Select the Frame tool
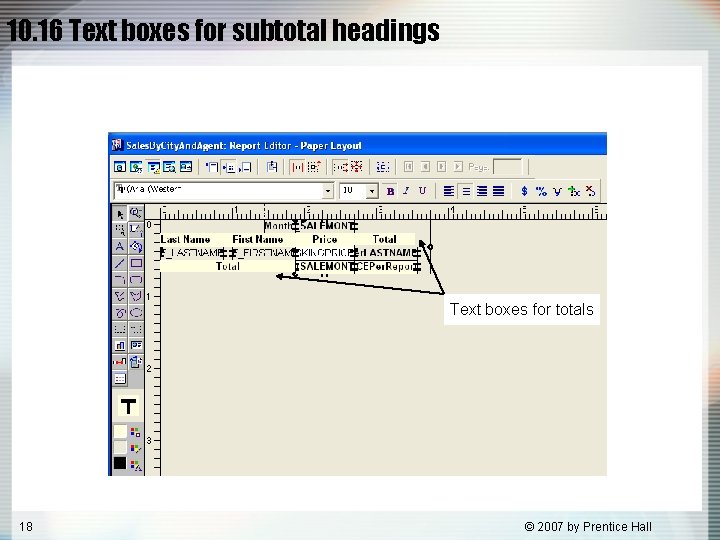Viewport: 720px width, 540px height. point(120,329)
